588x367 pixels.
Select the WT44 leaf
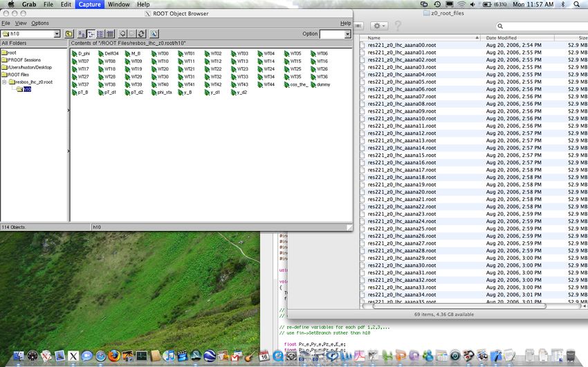[266, 84]
